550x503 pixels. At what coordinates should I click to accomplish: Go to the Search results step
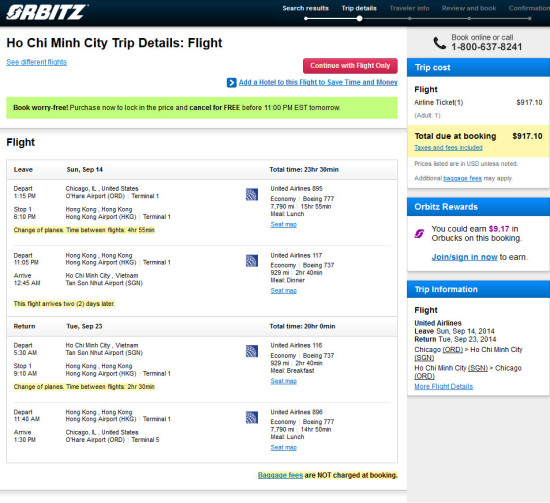point(306,8)
